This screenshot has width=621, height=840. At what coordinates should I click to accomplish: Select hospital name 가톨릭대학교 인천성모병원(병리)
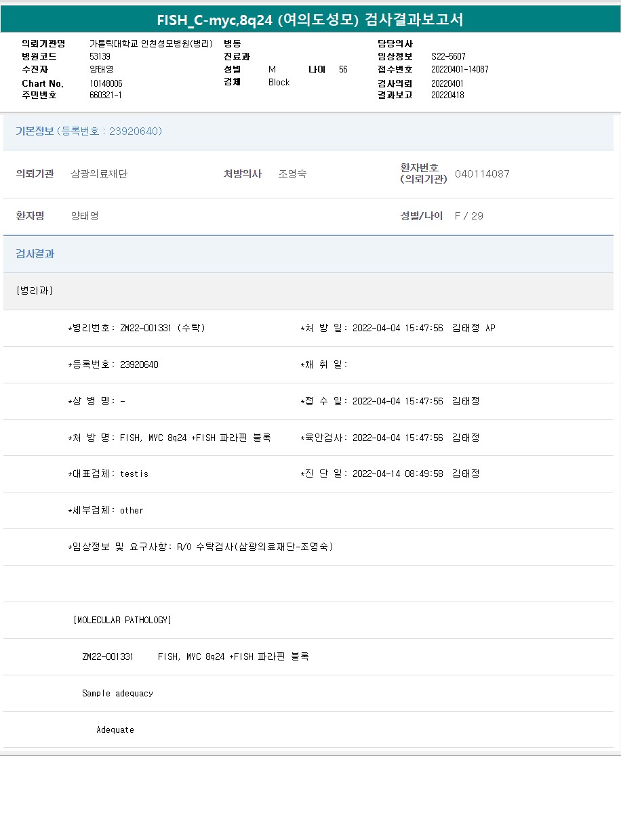(151, 43)
